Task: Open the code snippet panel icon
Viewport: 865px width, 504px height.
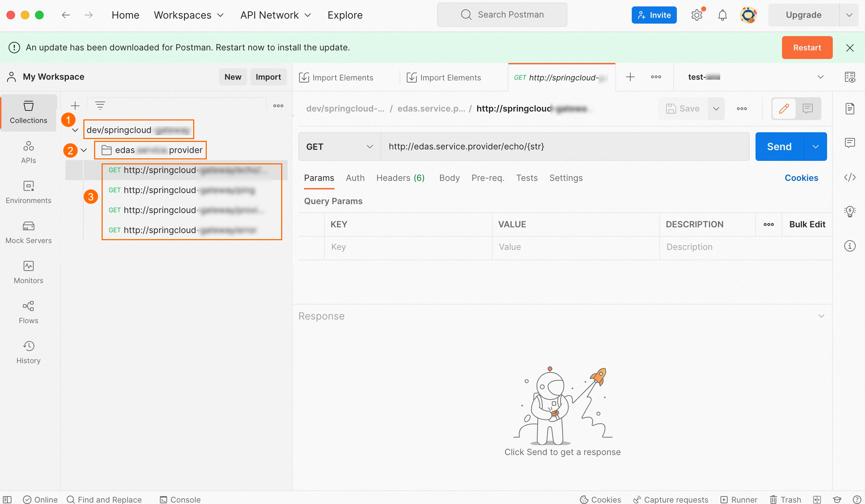Action: 850,177
